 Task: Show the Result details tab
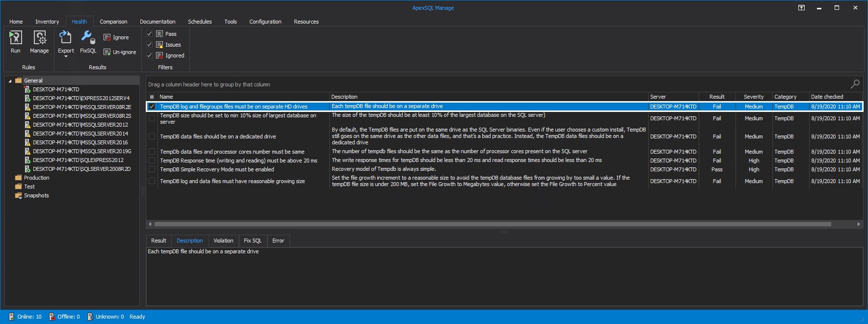click(x=158, y=241)
